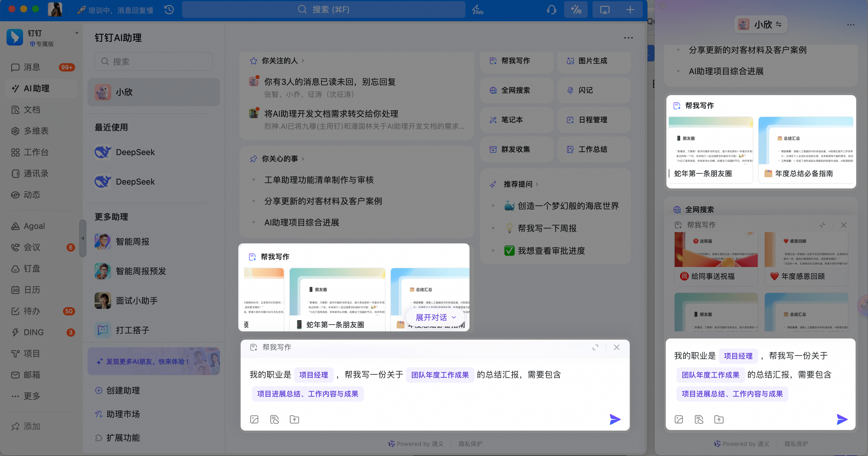Select 智能周报 assistant

(x=154, y=242)
